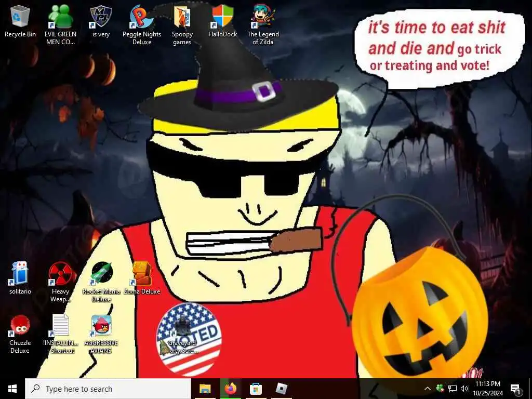
Task: Open File Explorer from the taskbar
Action: tap(205, 389)
